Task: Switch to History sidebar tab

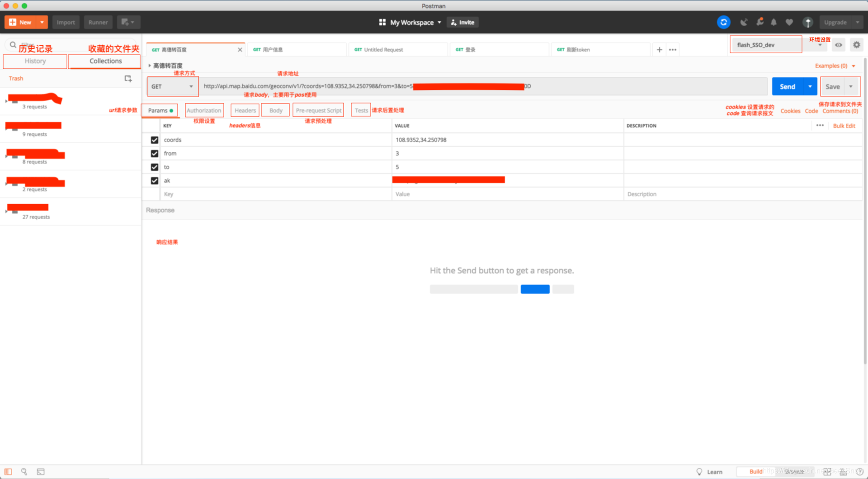Action: click(x=35, y=61)
